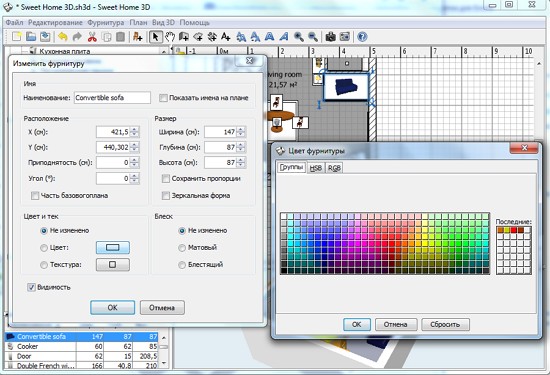Open the Фурнитура menu

(106, 22)
